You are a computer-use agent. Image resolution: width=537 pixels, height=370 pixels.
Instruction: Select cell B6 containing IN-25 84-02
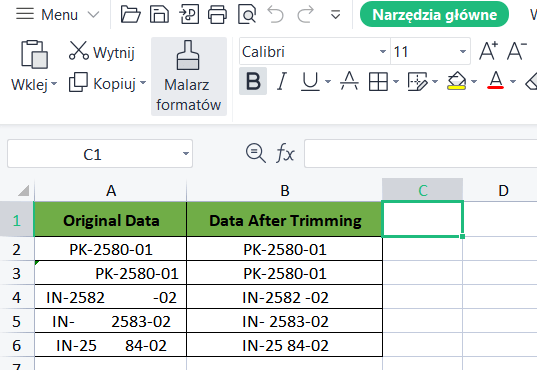(285, 345)
